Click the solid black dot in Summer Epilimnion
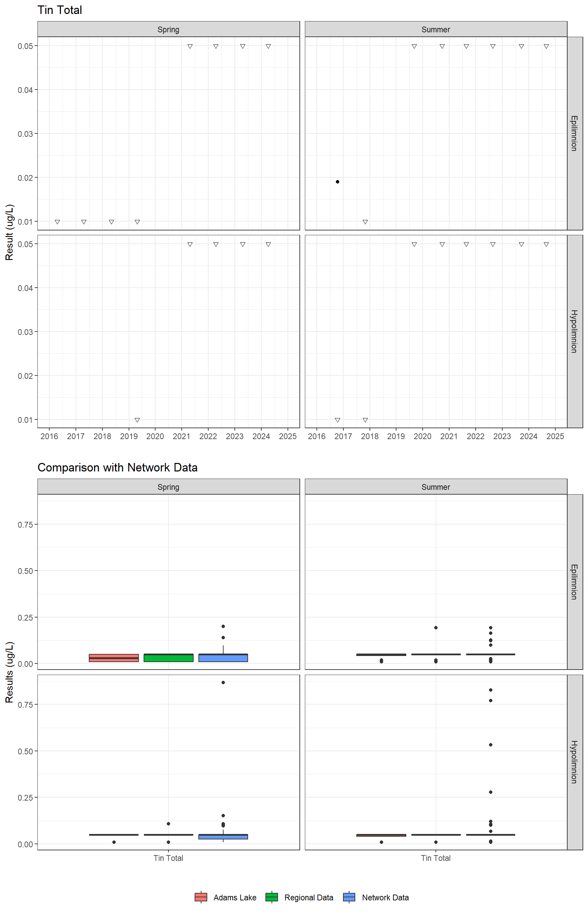Viewport: 588px width, 915px height. tap(338, 182)
